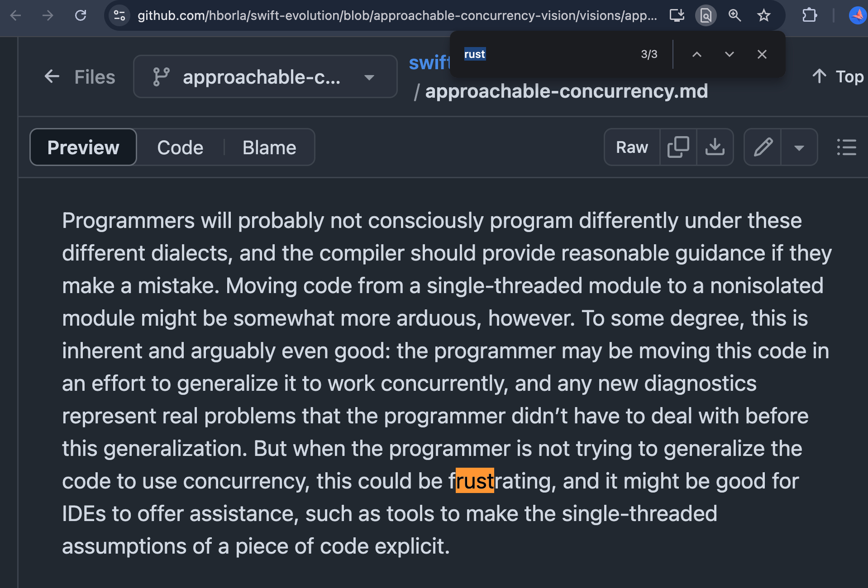
Task: Go to previous find result
Action: click(697, 54)
